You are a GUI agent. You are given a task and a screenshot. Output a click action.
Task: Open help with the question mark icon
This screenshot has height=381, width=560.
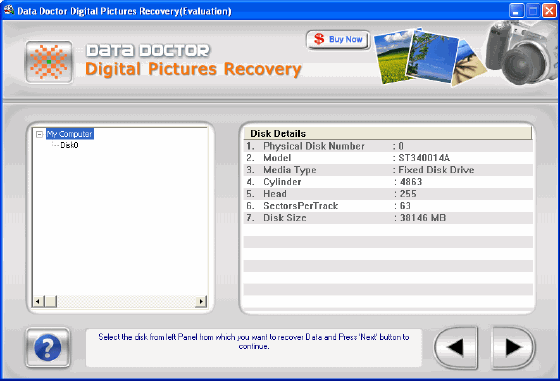(48, 347)
